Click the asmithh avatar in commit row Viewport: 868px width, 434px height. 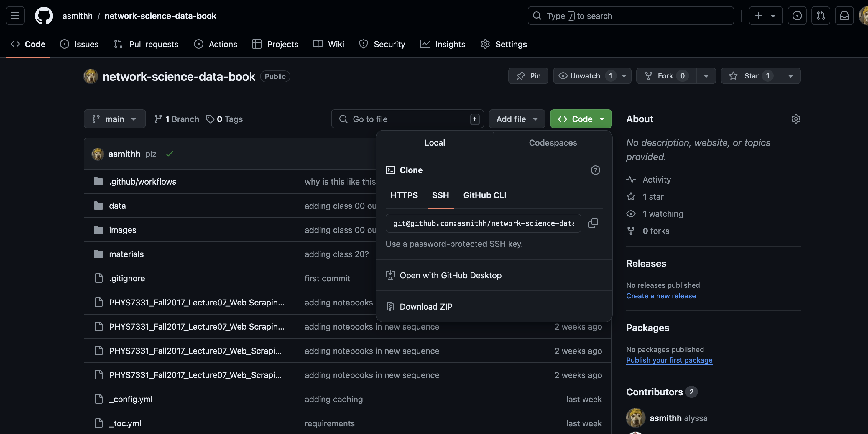98,154
